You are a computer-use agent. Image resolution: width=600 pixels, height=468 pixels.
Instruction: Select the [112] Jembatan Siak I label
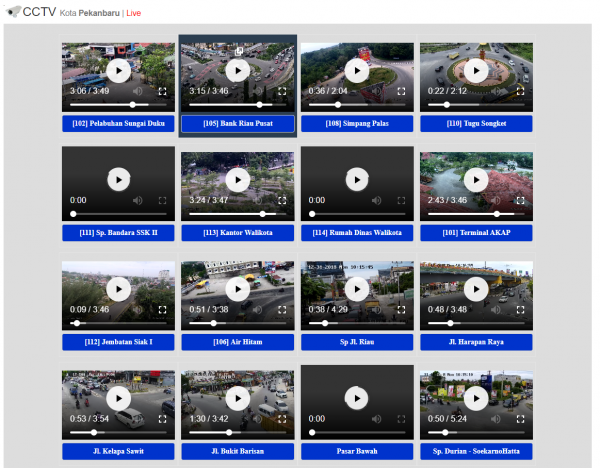(x=118, y=342)
